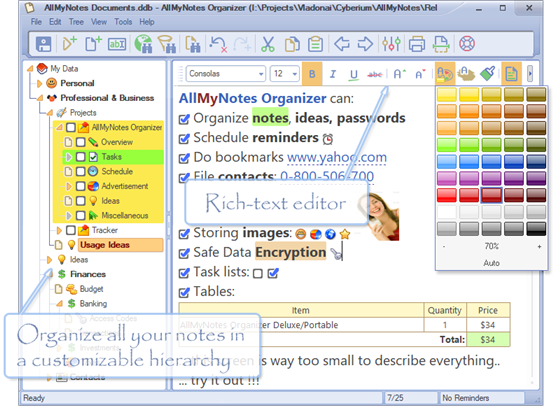Viewport: 560px width, 414px height.
Task: Open the Help menu
Action: pyautogui.click(x=147, y=22)
